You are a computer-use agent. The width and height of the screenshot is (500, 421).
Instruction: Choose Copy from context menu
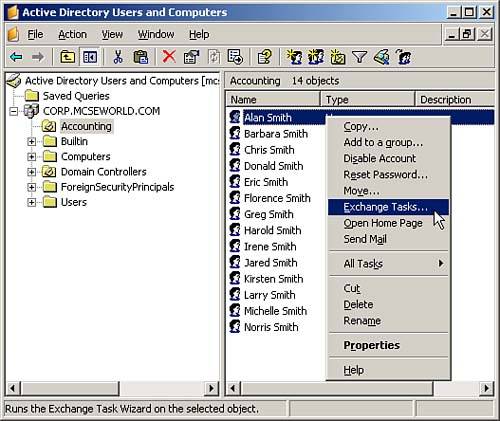[388, 127]
